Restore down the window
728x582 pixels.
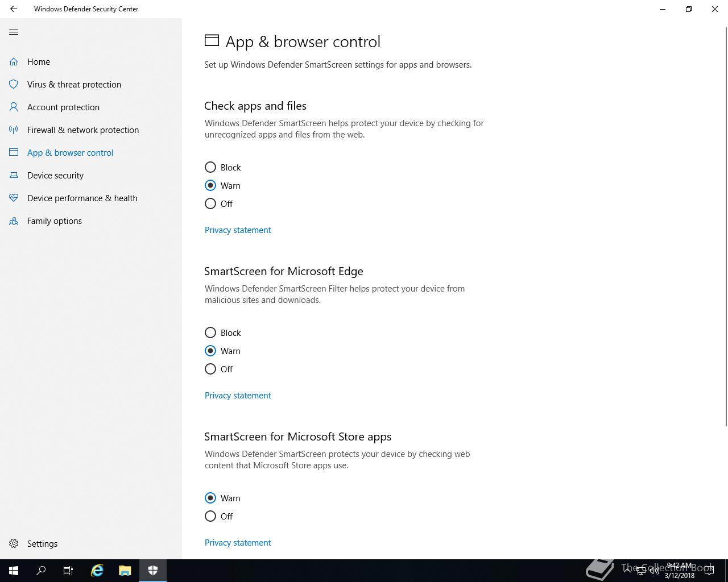tap(689, 9)
